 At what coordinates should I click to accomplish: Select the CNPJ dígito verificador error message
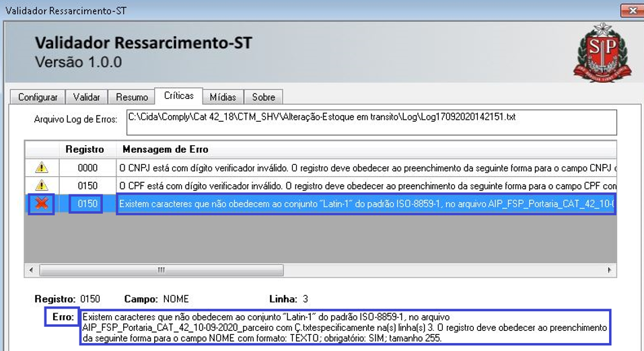[367, 167]
